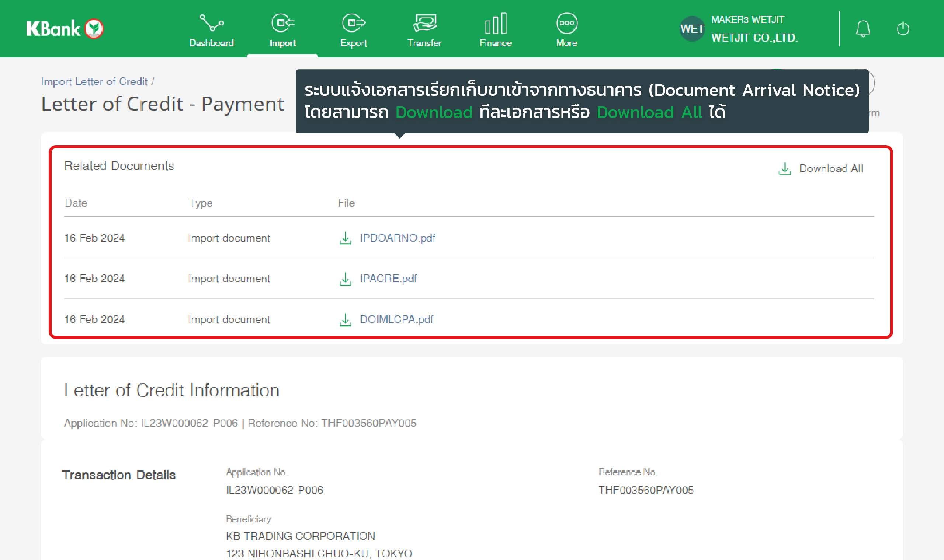Viewport: 944px width, 560px height.
Task: Open the More menu icon
Action: tap(566, 23)
